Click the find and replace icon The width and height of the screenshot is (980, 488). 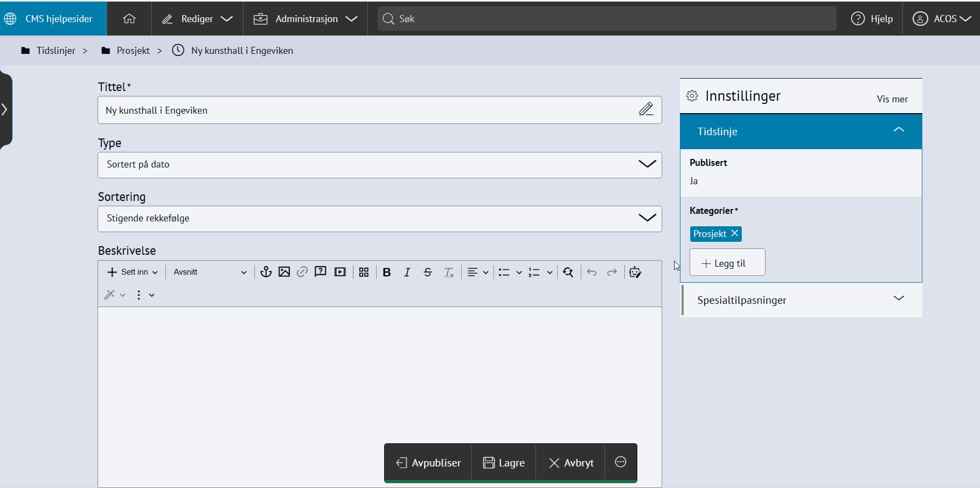pyautogui.click(x=568, y=272)
